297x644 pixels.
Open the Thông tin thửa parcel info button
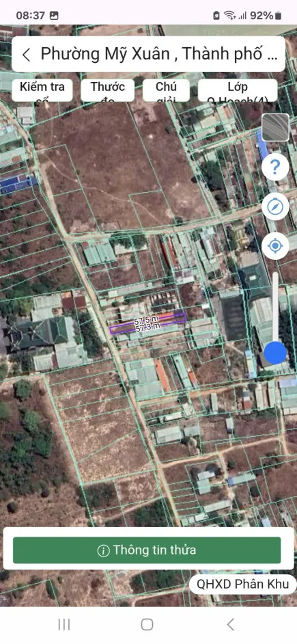pos(147,550)
